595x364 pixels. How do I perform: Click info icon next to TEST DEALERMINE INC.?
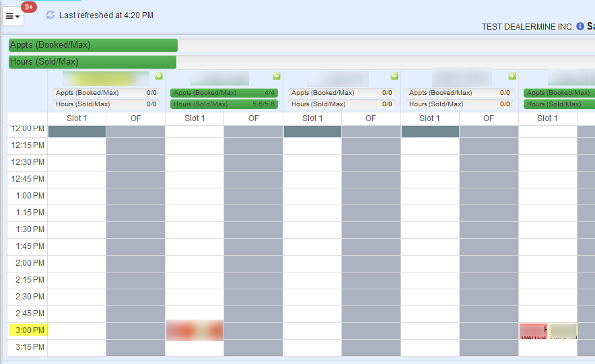click(x=580, y=26)
